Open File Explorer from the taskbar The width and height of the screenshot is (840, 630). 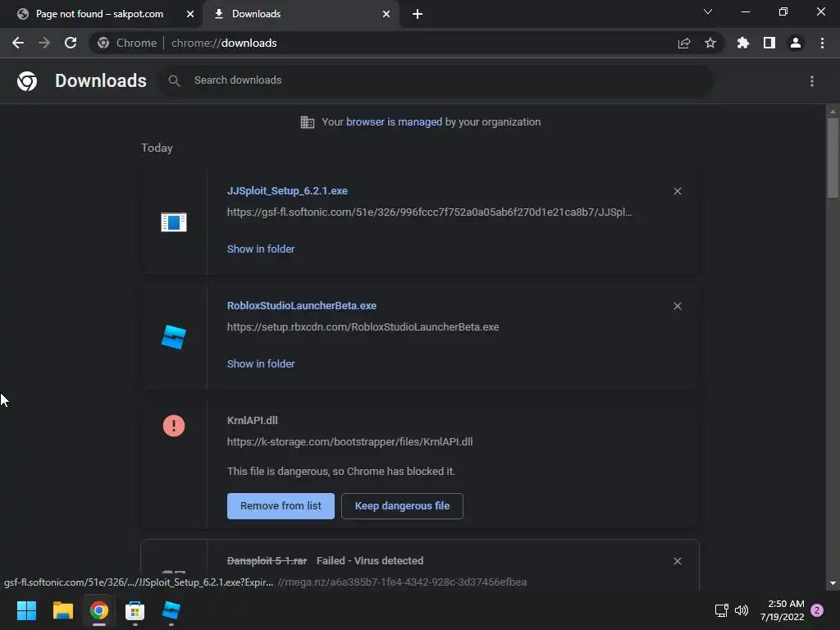62,610
